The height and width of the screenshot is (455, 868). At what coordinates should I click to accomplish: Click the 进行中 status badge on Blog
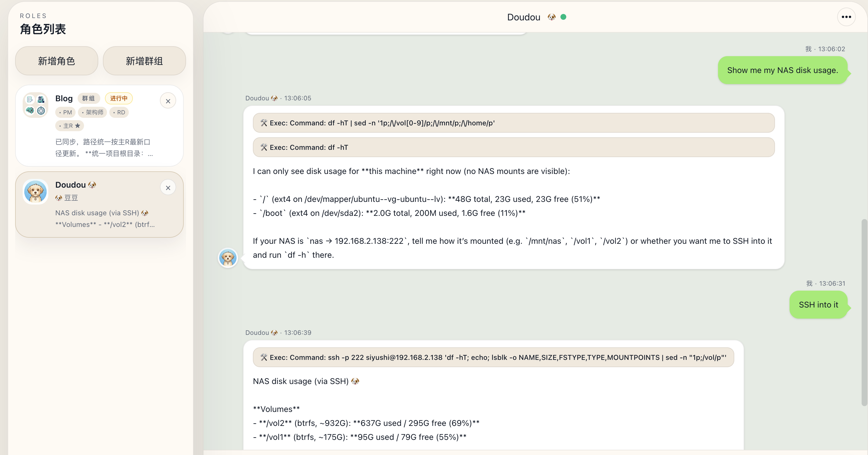coord(119,99)
